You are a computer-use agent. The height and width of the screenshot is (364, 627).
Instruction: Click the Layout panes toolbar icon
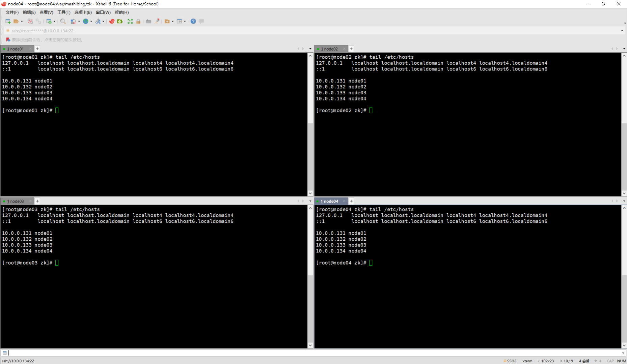pyautogui.click(x=180, y=21)
